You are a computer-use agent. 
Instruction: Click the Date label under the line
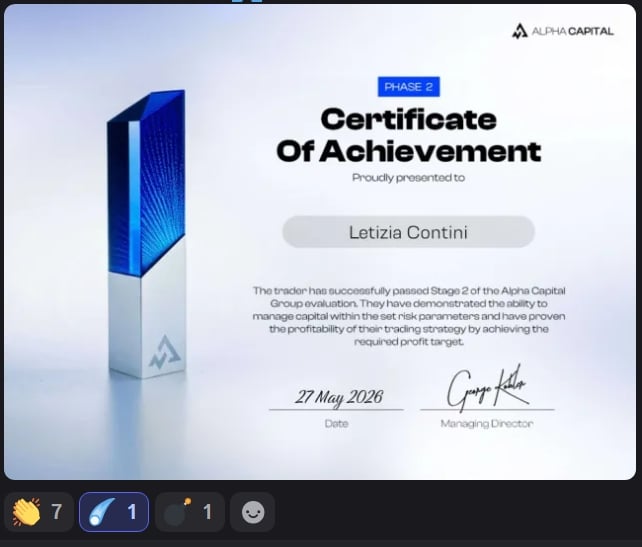337,424
